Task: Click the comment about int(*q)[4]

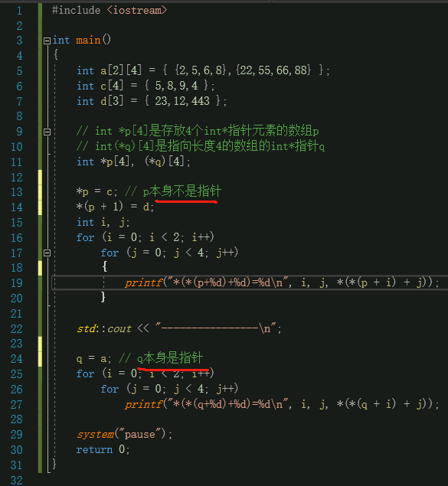Action: click(x=201, y=146)
